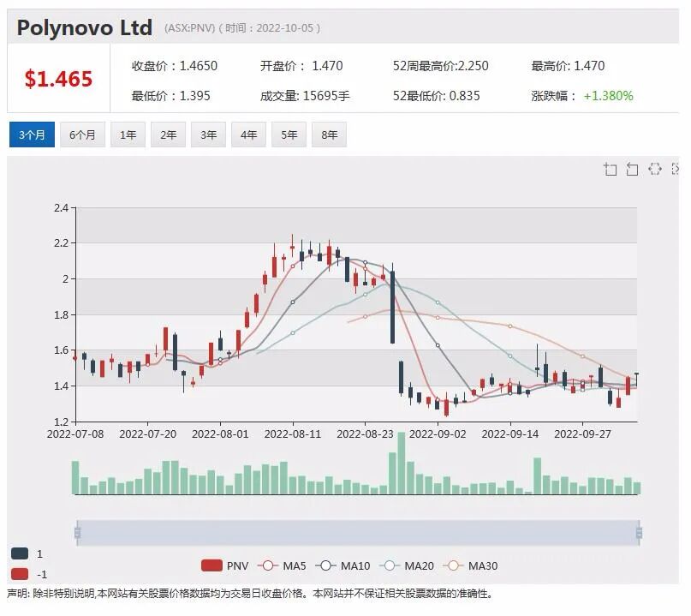Click the 1.2 y-axis label
691x616 pixels.
(62, 422)
